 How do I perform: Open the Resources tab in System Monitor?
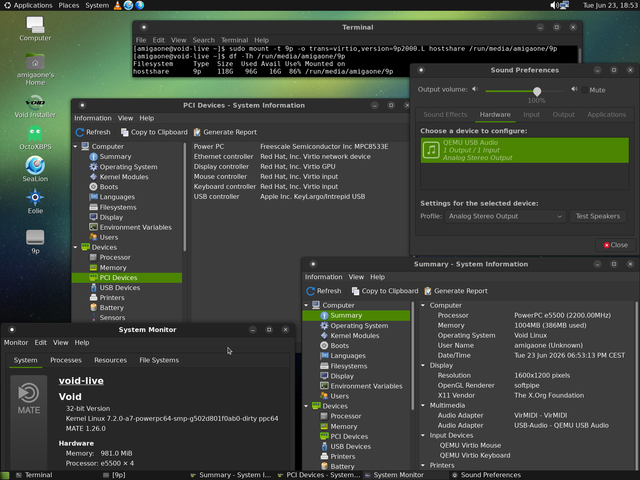[110, 360]
